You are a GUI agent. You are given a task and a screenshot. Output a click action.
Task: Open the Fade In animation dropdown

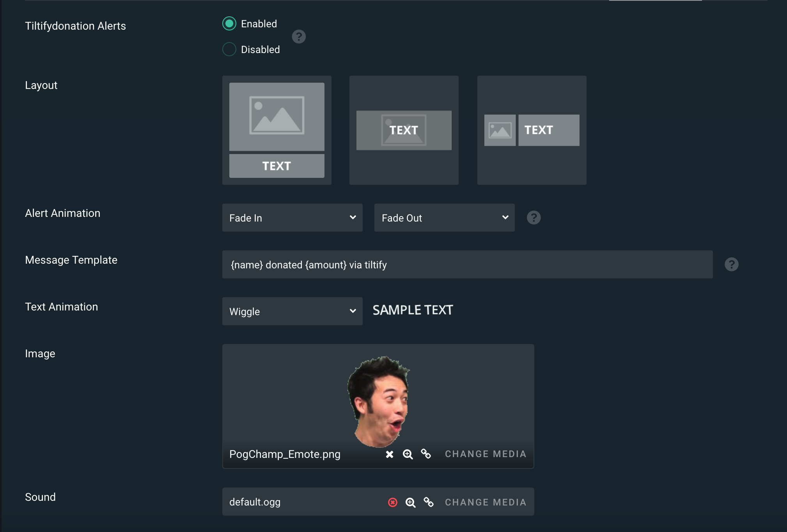[x=292, y=218]
